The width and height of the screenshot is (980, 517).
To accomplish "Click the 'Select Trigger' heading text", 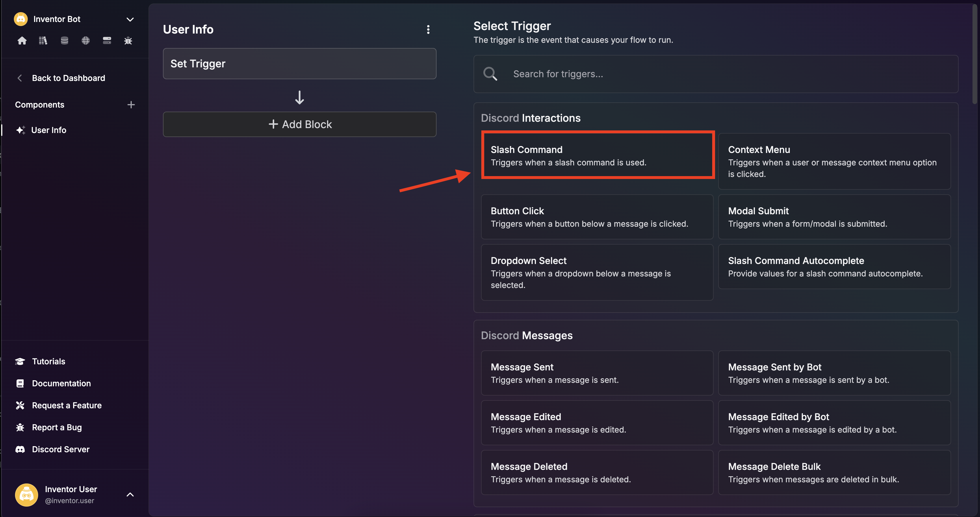I will 512,26.
